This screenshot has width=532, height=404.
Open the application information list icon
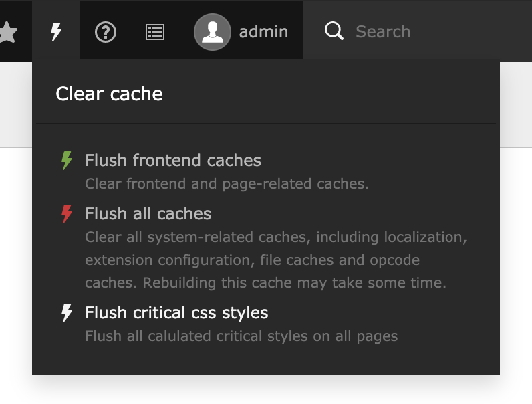point(155,31)
